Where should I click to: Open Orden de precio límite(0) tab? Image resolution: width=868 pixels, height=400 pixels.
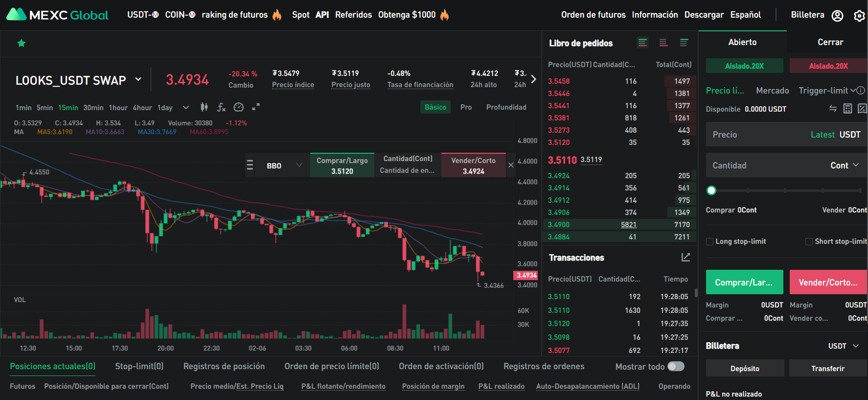click(332, 366)
